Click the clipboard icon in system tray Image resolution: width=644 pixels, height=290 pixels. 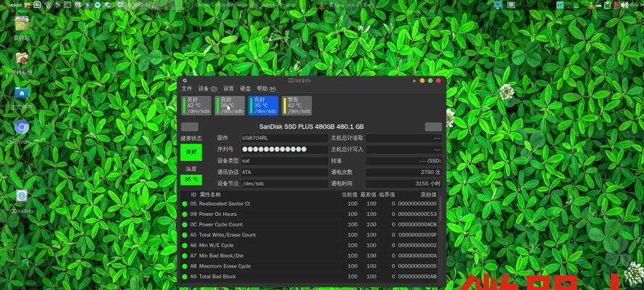pos(608,5)
